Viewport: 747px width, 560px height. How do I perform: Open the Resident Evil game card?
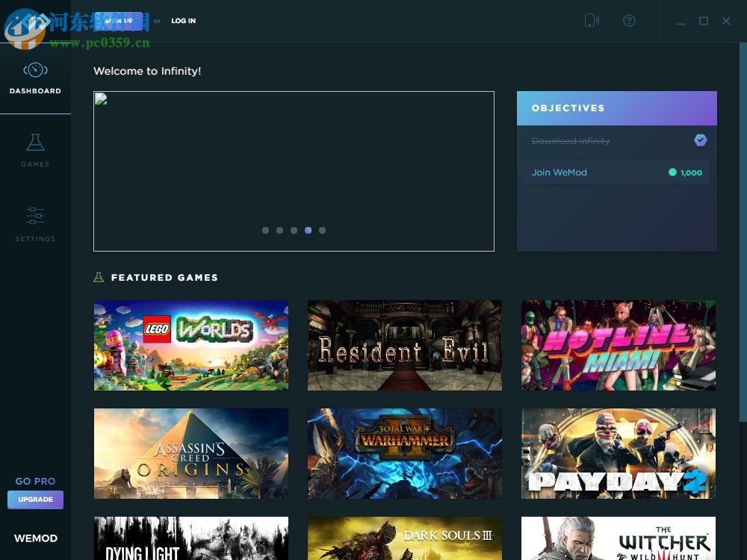click(404, 345)
